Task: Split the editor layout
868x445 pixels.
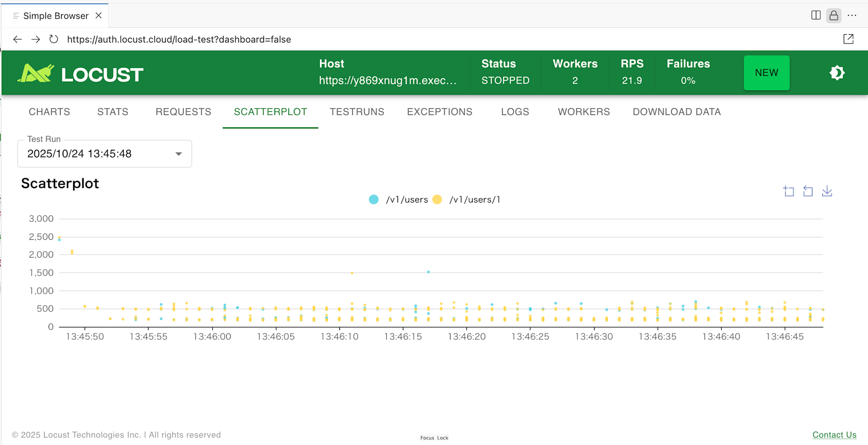Action: [x=815, y=16]
